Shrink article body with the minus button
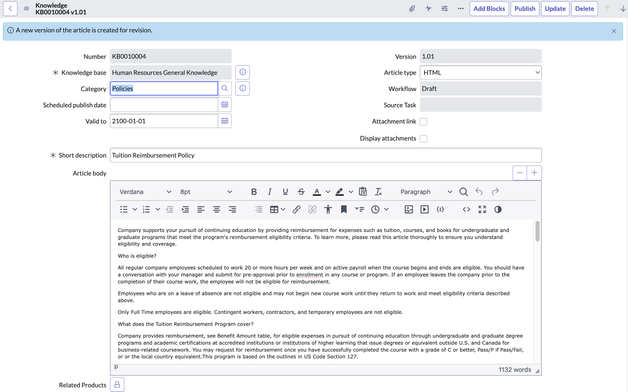 (519, 173)
